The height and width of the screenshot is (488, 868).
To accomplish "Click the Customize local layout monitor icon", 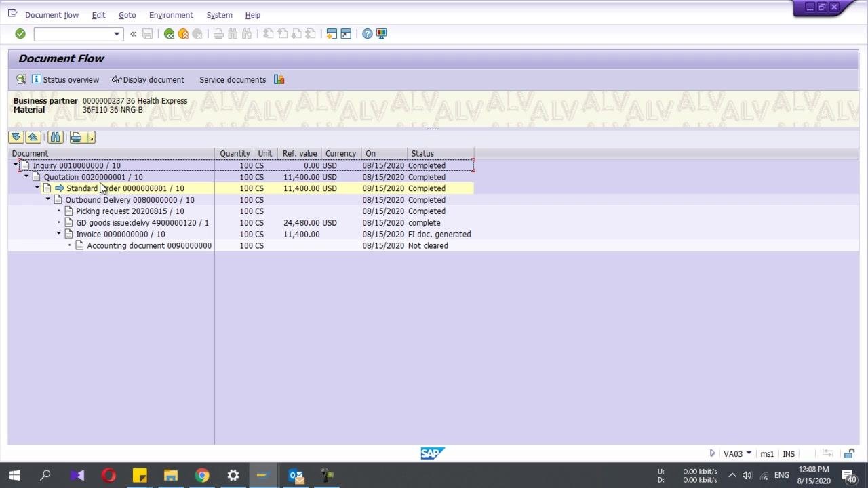I will 382,34.
